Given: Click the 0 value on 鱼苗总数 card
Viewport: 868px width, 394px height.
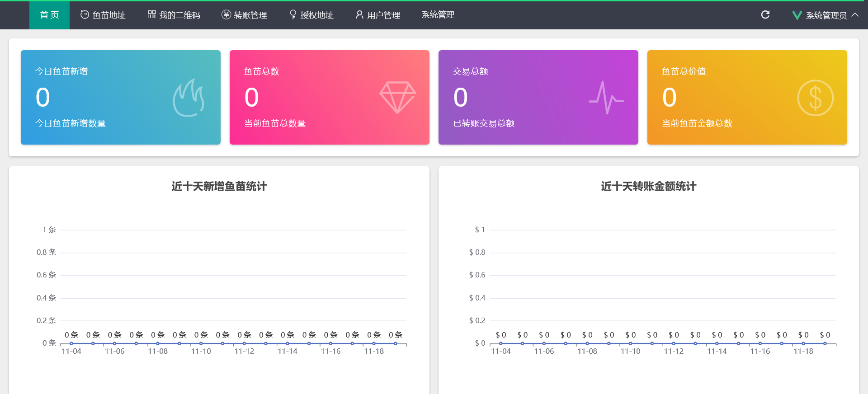Looking at the screenshot, I should pos(252,98).
